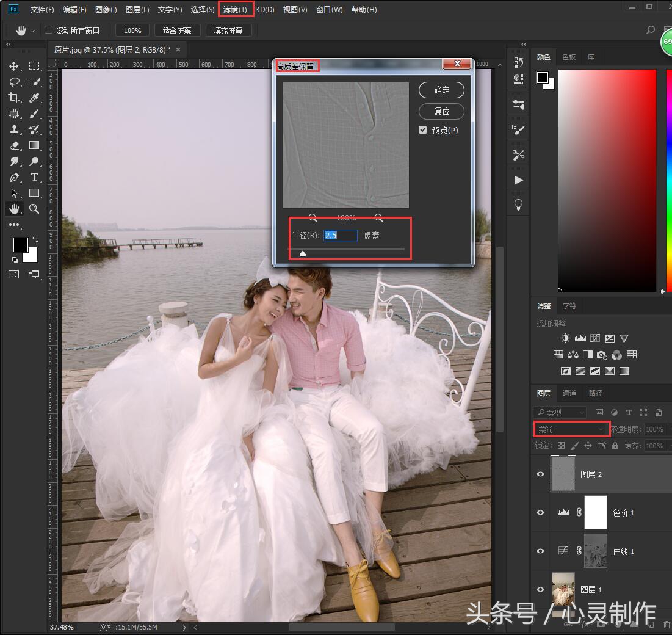Open the layer 类型 filter dropdown
The width and height of the screenshot is (672, 635).
click(559, 413)
